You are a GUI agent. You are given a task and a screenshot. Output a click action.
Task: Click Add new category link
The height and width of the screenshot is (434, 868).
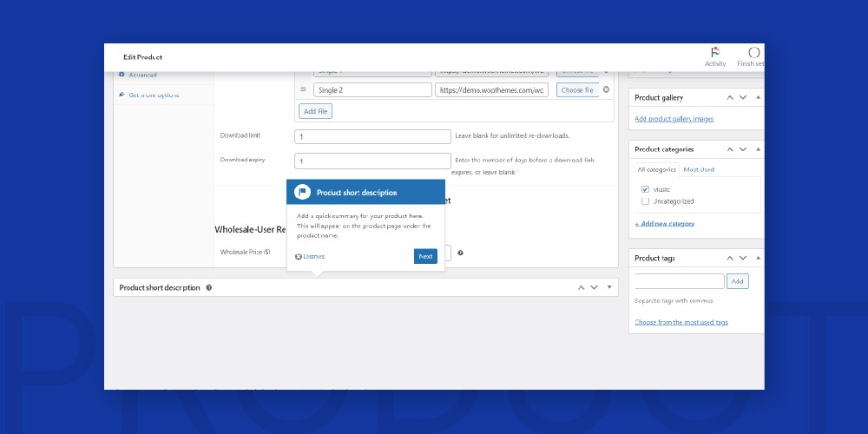tap(665, 224)
